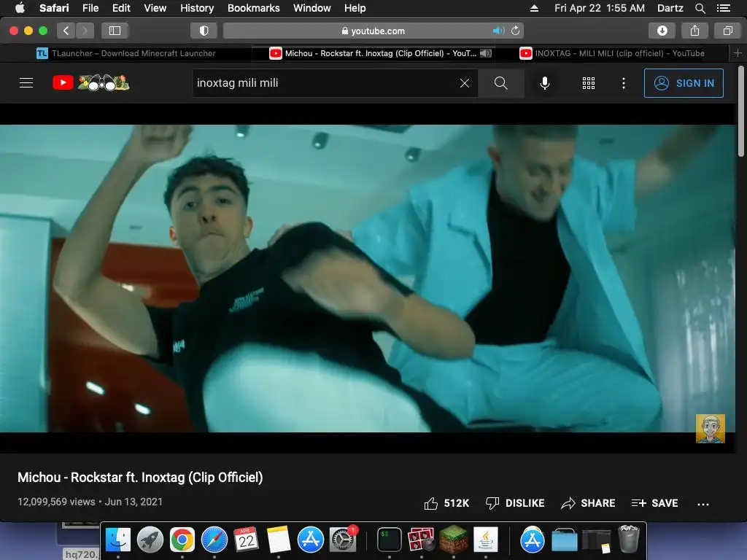Open the Help menu
This screenshot has height=560, width=747.
click(x=355, y=8)
